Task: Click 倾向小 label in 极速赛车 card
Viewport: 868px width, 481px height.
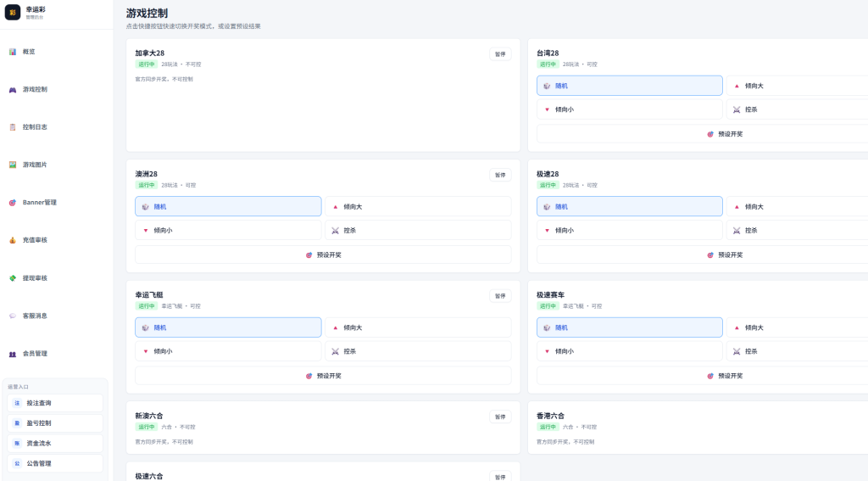Action: coord(564,351)
